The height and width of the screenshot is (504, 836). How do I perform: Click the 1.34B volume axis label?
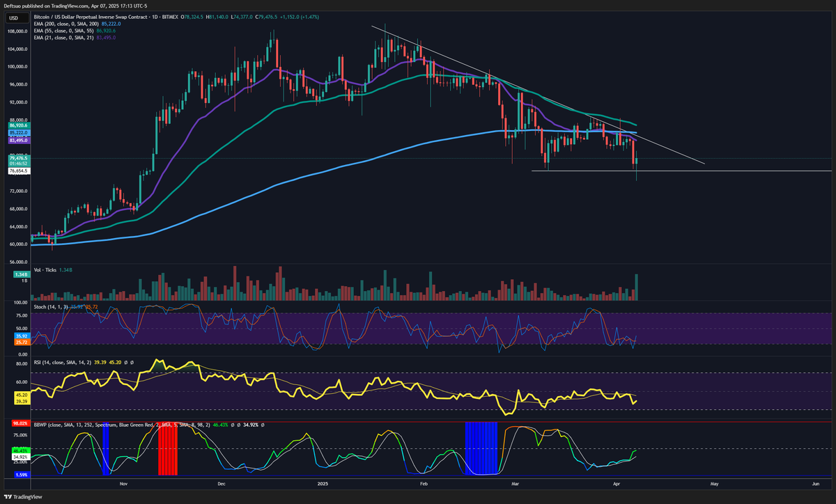[20, 275]
